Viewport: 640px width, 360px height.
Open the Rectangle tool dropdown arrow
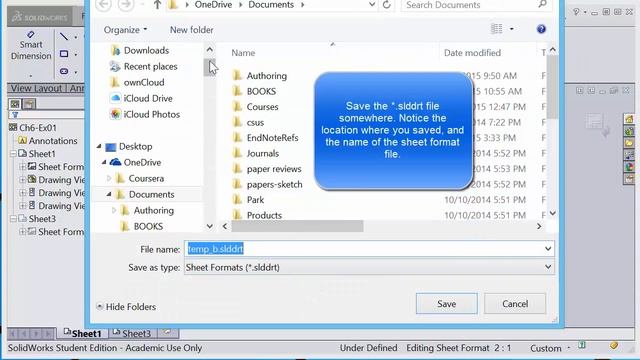tap(76, 54)
